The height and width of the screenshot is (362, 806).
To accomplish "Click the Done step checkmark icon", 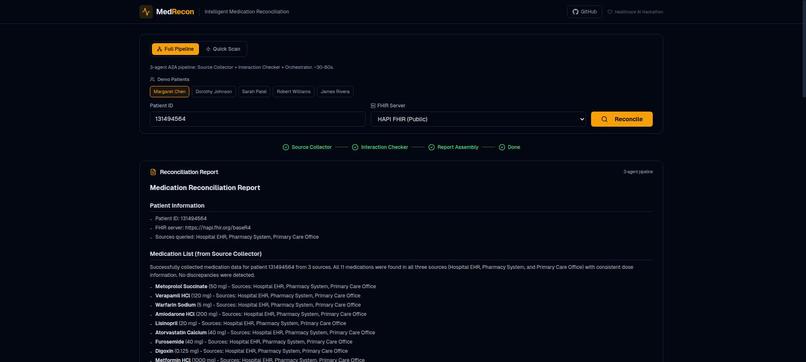I will [x=502, y=147].
